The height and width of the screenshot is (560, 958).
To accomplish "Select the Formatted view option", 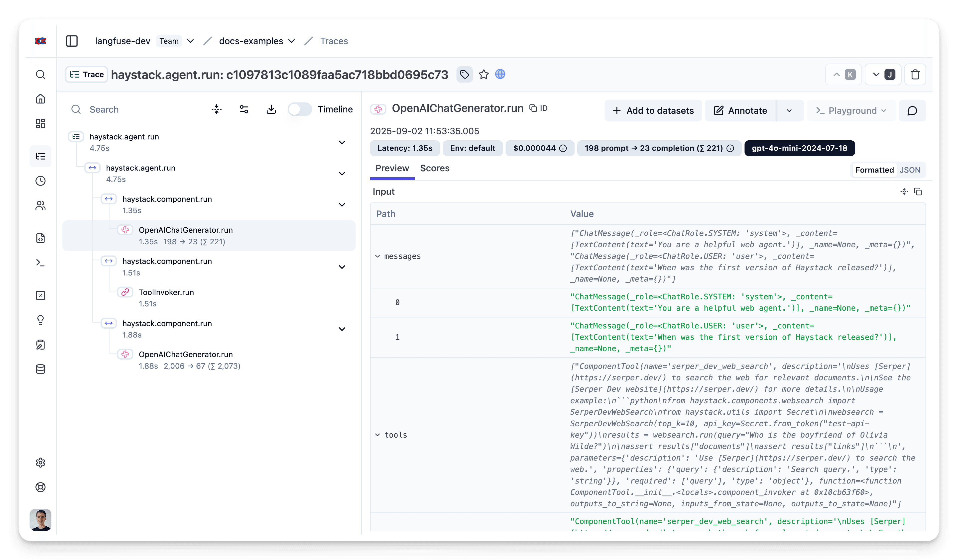I will [874, 170].
